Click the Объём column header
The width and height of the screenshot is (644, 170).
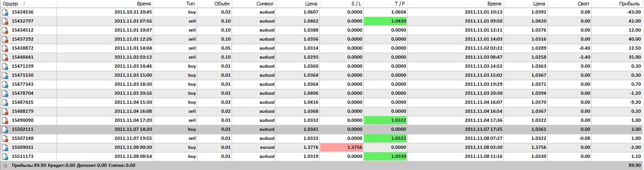pos(223,4)
